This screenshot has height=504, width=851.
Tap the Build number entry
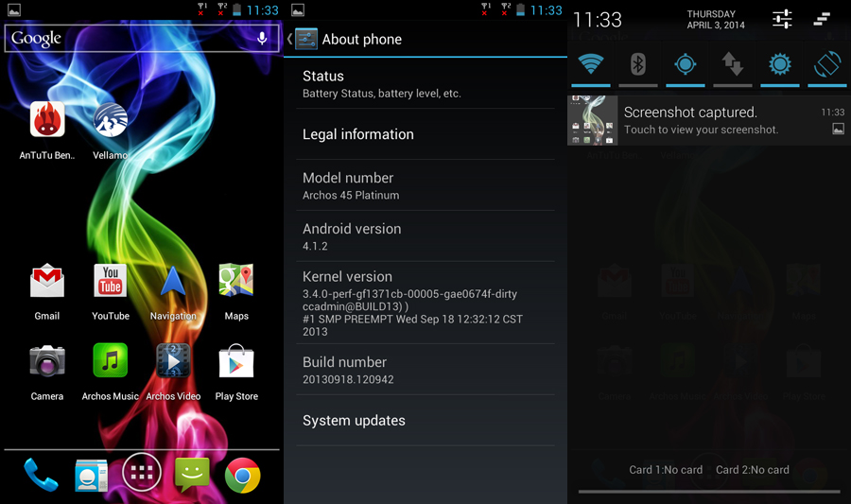click(425, 370)
